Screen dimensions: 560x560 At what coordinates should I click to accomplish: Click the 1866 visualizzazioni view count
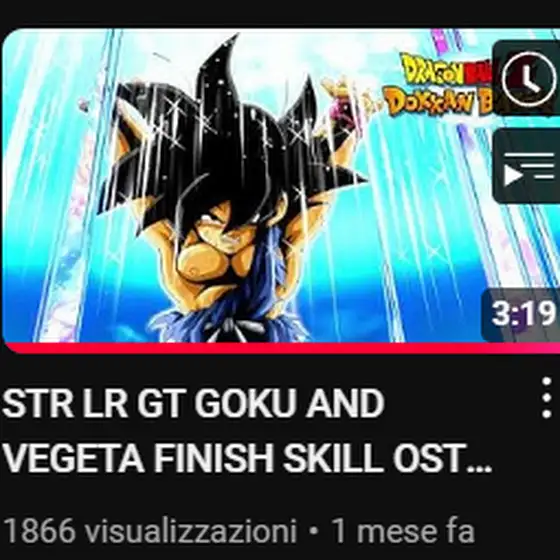point(150,531)
